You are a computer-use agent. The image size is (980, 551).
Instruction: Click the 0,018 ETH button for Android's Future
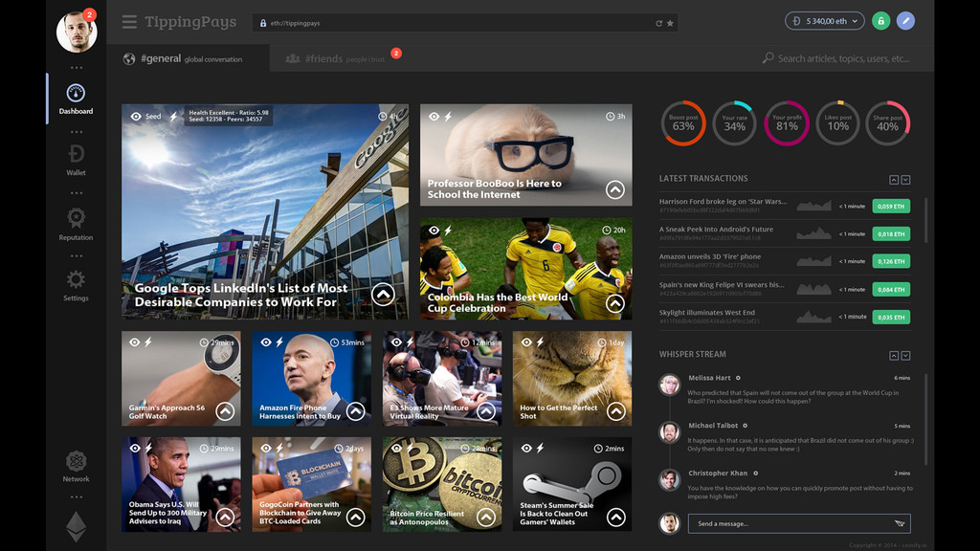click(x=891, y=233)
